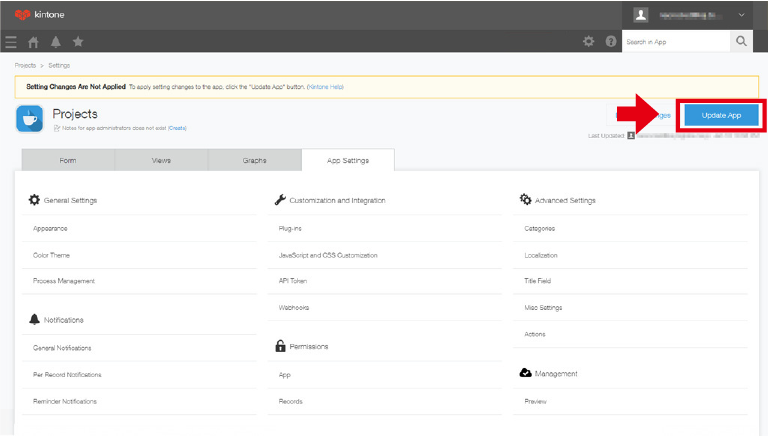Image resolution: width=769 pixels, height=436 pixels.
Task: Click the Management cloud icon
Action: [x=525, y=373]
